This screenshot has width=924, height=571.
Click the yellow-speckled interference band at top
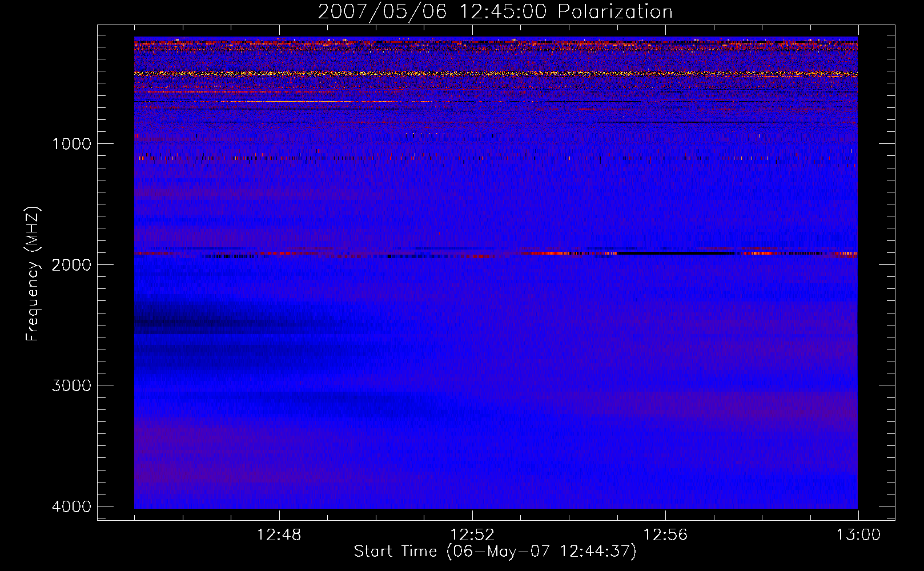(x=496, y=74)
